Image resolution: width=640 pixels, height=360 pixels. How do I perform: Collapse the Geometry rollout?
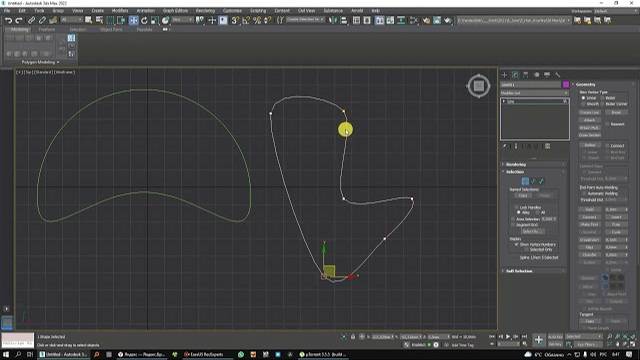pos(603,84)
